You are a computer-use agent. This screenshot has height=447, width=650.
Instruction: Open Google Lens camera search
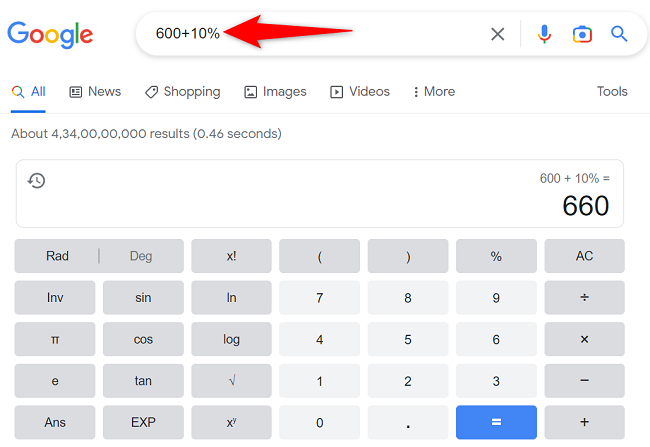point(582,35)
